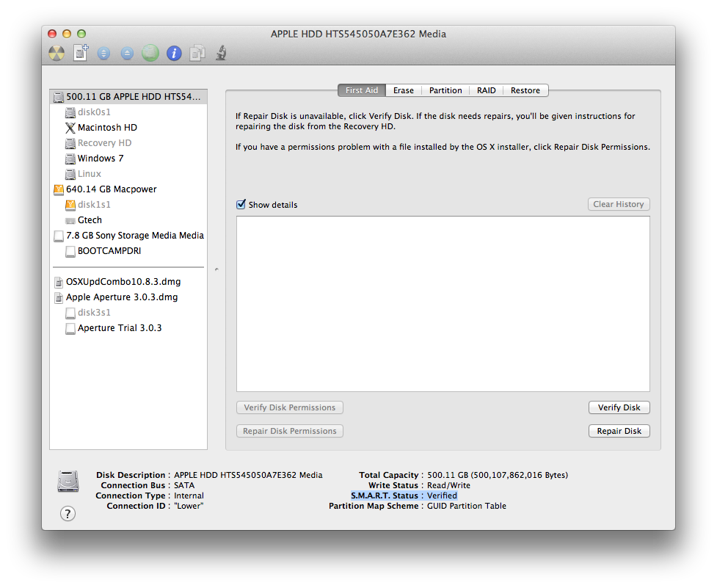Open the Partition tab
The width and height of the screenshot is (717, 588).
coord(445,90)
